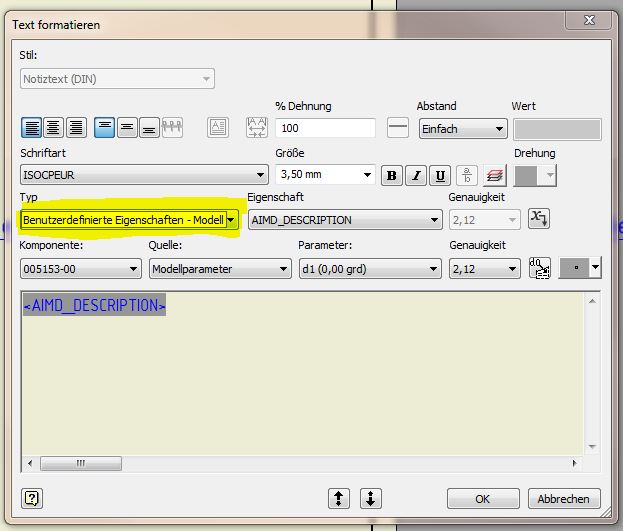Open the lower Genauigkeit 2,12 dropdown
This screenshot has width=623, height=531.
point(485,269)
